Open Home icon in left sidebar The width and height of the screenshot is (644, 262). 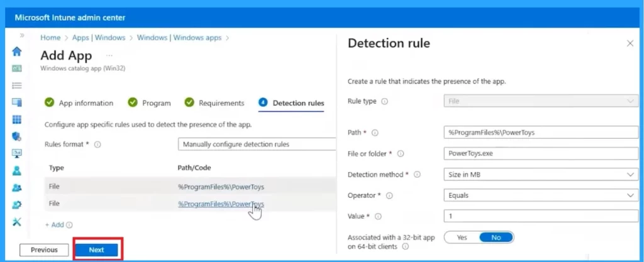[x=17, y=52]
